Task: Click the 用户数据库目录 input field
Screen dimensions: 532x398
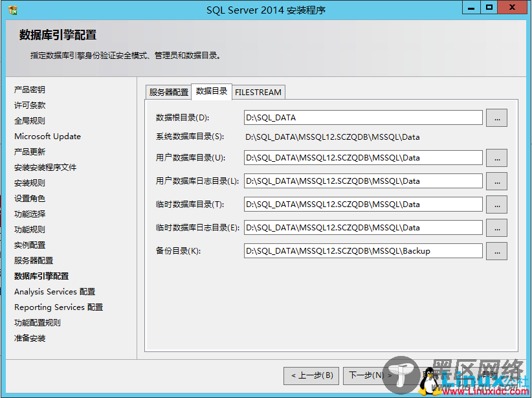Action: [363, 158]
